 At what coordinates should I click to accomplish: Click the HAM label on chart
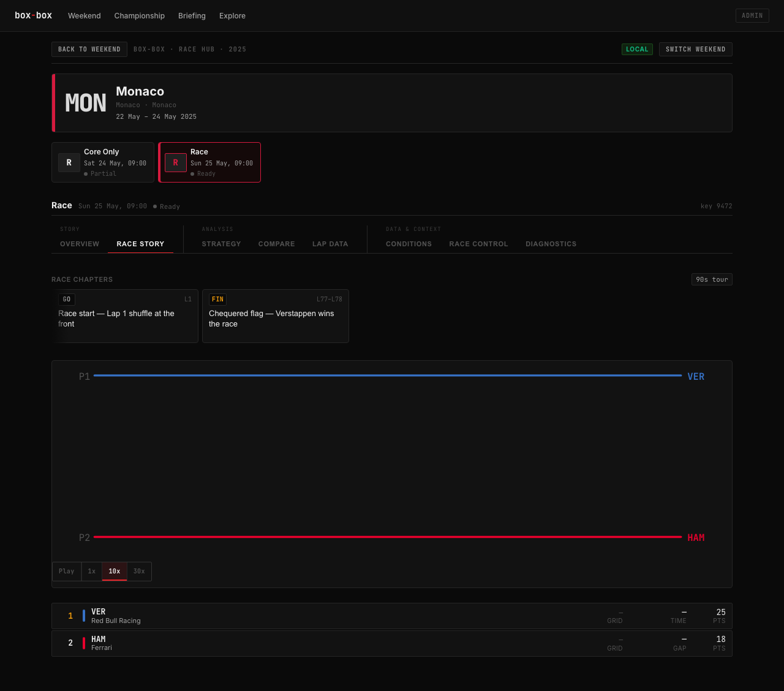[x=696, y=538]
